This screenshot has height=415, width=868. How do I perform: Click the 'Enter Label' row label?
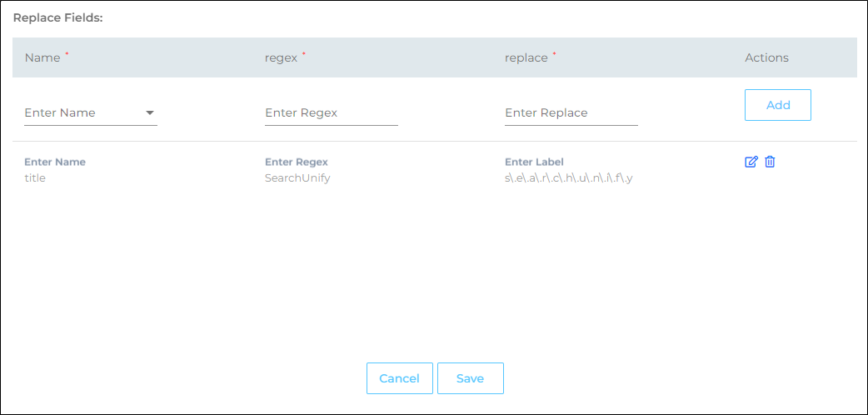point(535,162)
